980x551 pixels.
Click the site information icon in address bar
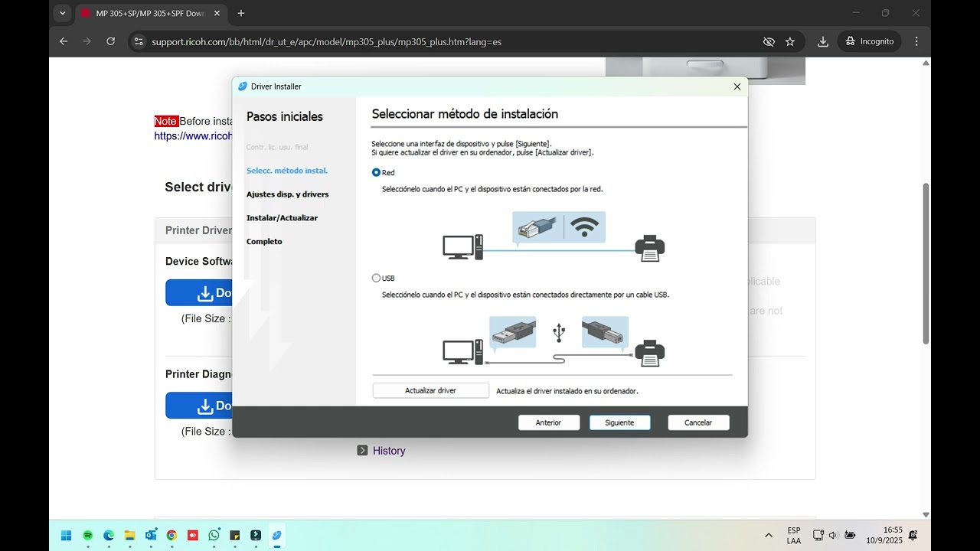point(138,41)
